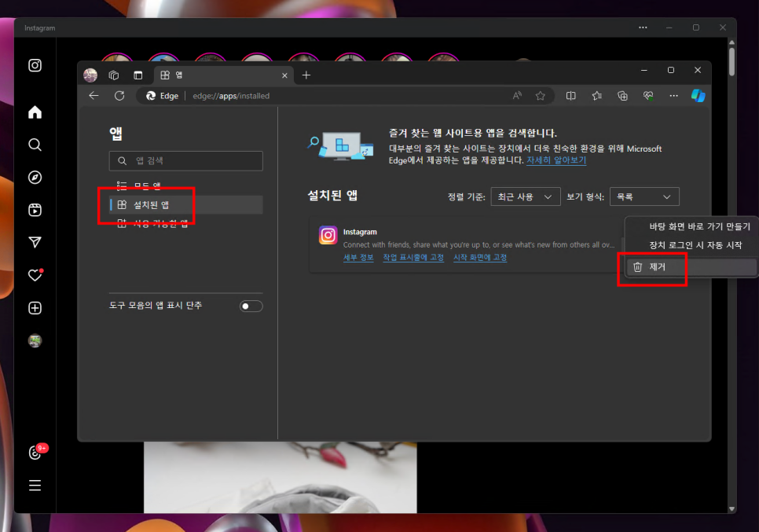
Task: Click Edge site identity label in address bar
Action: (163, 96)
